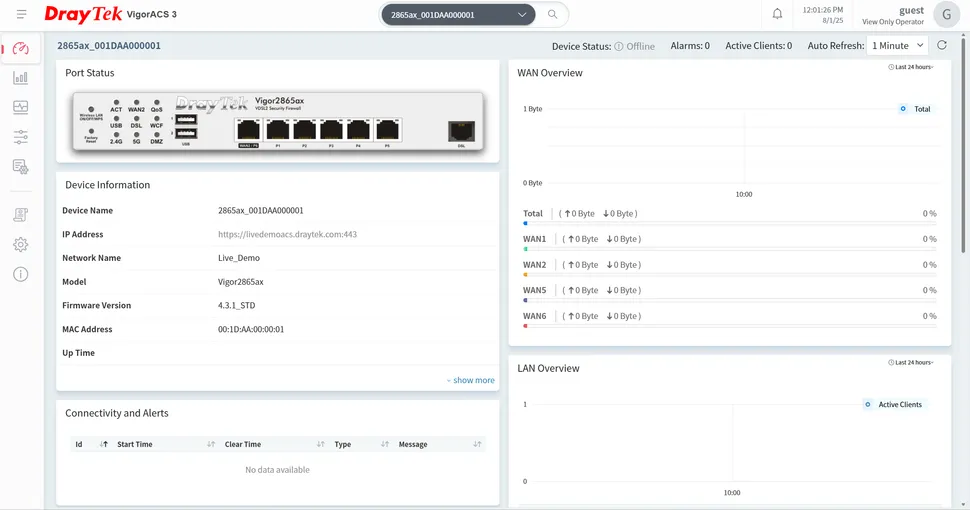Expand device info with show more
This screenshot has height=510, width=970.
[471, 380]
